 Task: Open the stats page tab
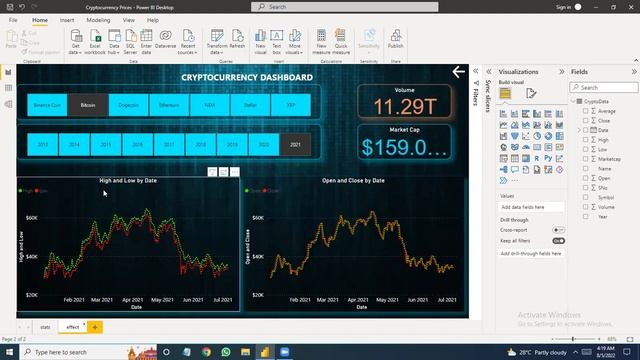(45, 327)
